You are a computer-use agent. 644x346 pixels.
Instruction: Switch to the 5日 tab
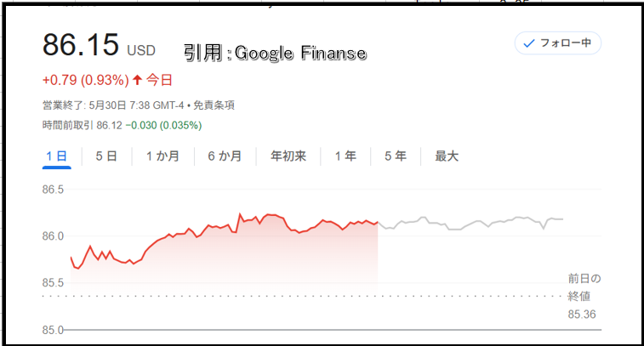pyautogui.click(x=106, y=156)
